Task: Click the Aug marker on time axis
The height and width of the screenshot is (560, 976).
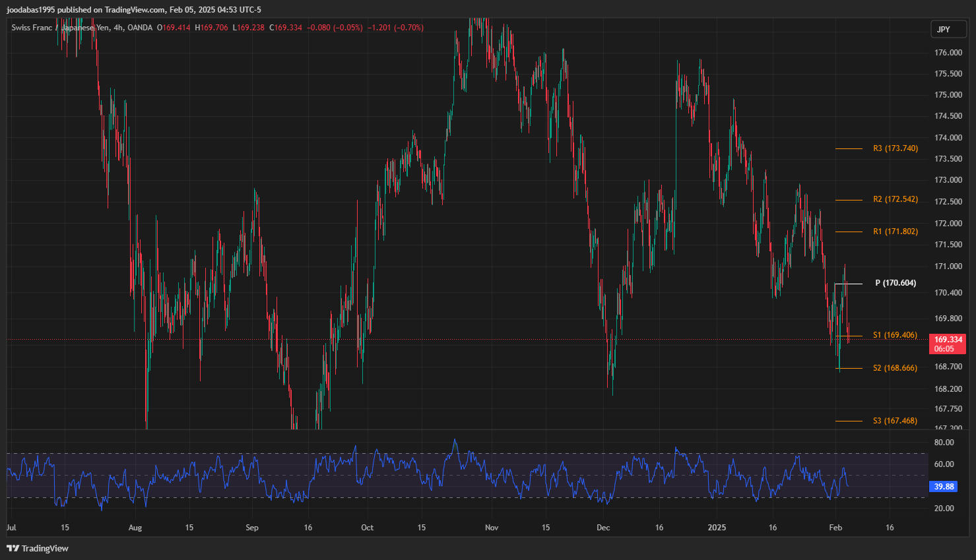Action: tap(135, 528)
